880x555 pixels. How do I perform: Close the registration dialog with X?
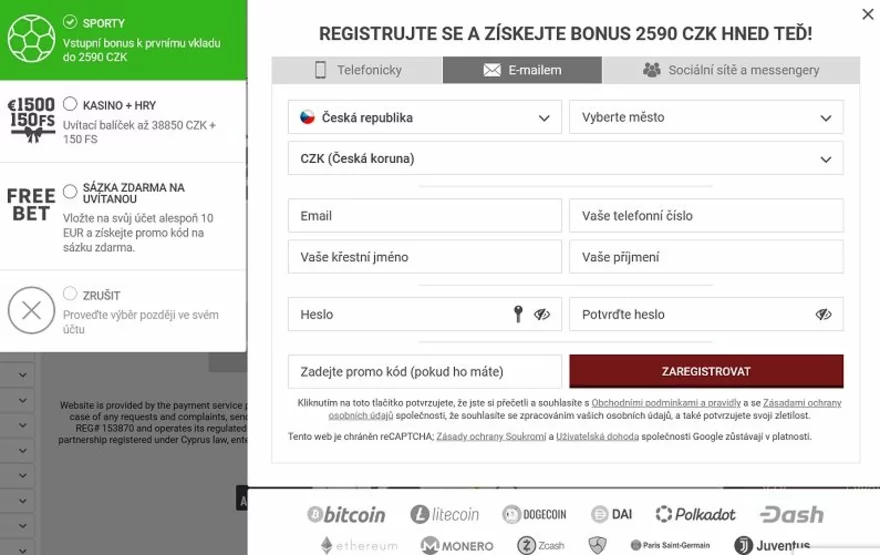pos(867,14)
